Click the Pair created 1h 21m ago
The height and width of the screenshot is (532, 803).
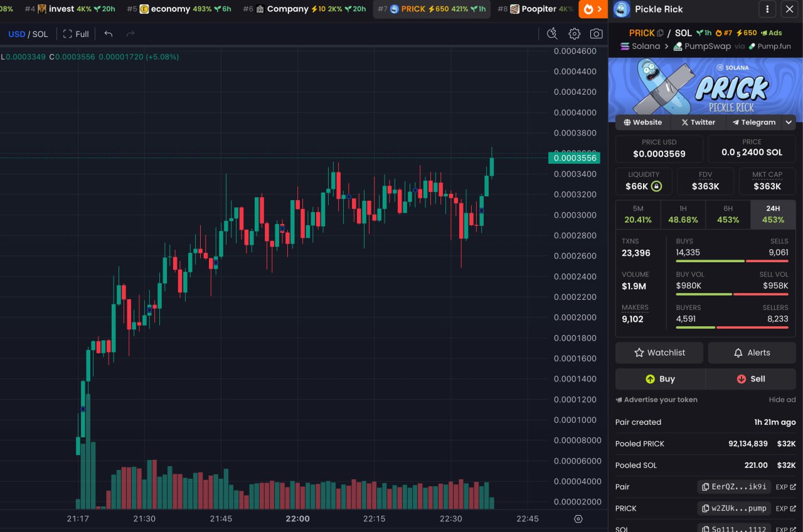(706, 422)
